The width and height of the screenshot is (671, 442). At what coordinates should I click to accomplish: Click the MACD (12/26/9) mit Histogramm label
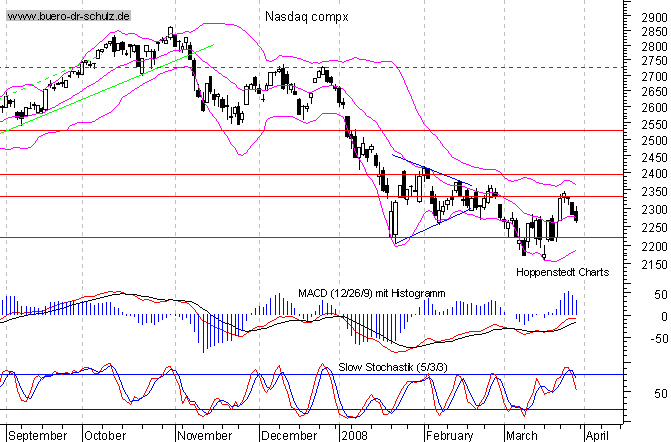(x=371, y=293)
